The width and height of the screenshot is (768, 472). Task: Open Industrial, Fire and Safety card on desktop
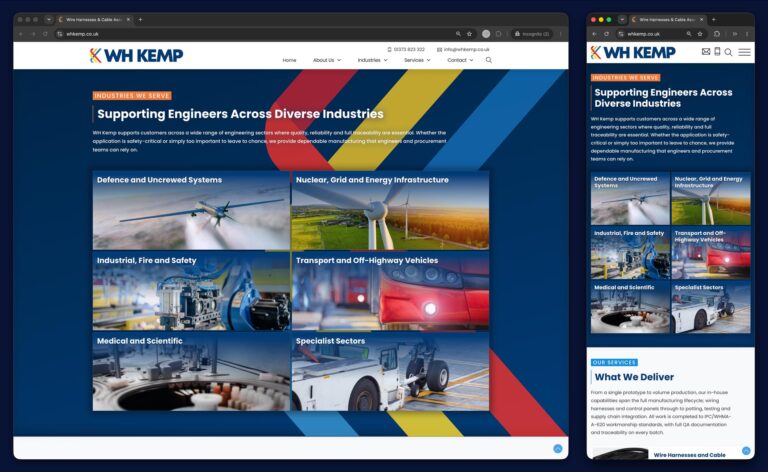pos(191,291)
